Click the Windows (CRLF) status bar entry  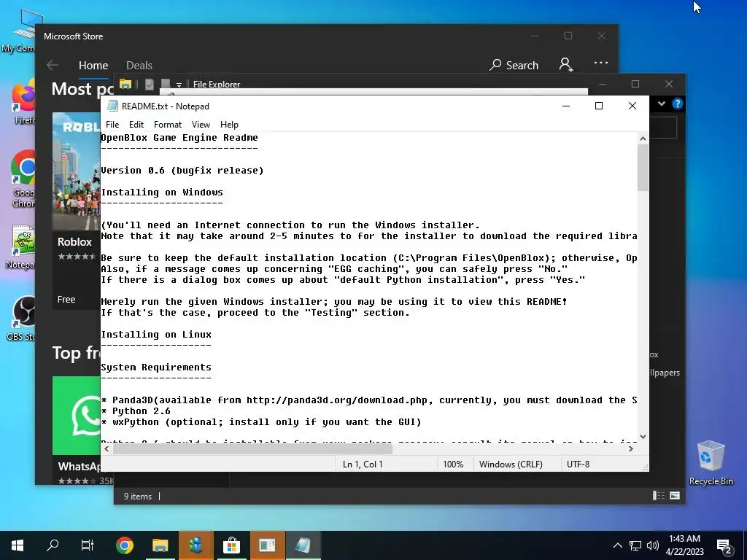(x=511, y=464)
